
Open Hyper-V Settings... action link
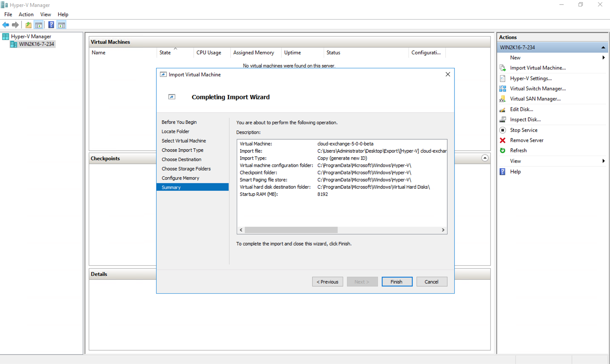click(531, 78)
